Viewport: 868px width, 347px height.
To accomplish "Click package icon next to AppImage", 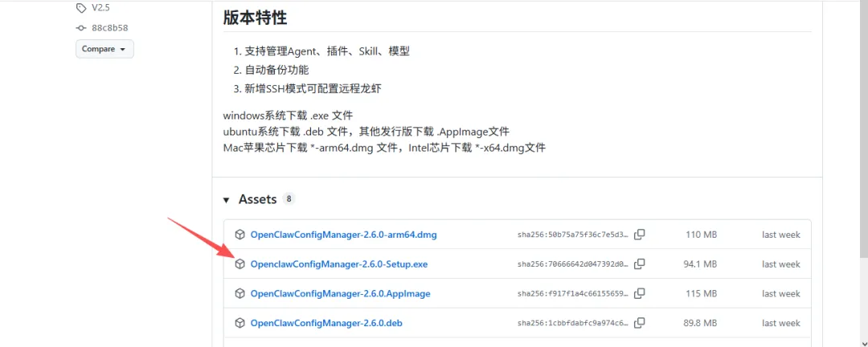I will 240,293.
